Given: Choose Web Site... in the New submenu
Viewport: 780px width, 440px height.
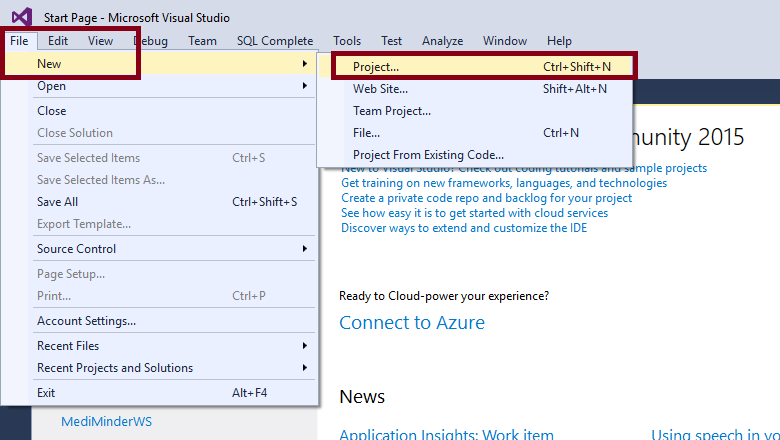Looking at the screenshot, I should pos(378,89).
